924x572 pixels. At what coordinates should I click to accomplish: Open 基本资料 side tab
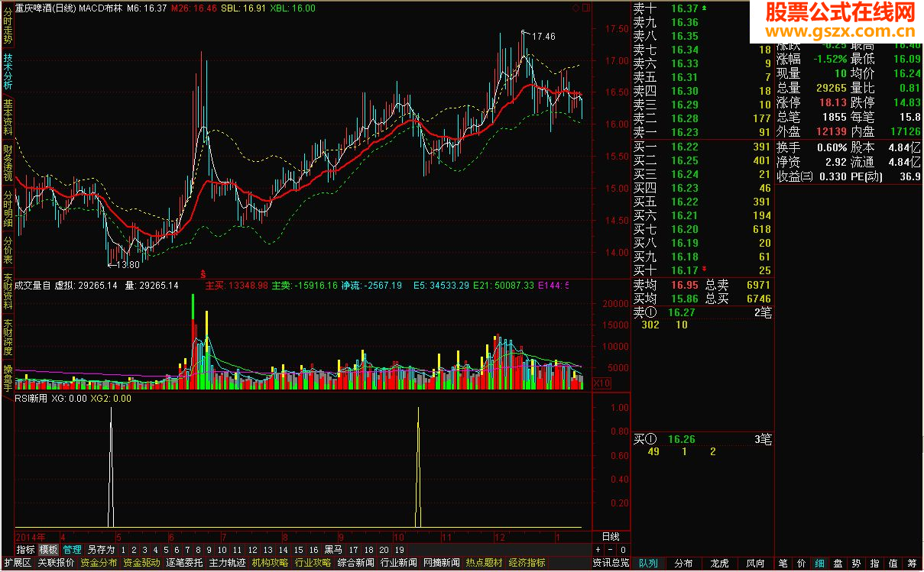point(8,118)
